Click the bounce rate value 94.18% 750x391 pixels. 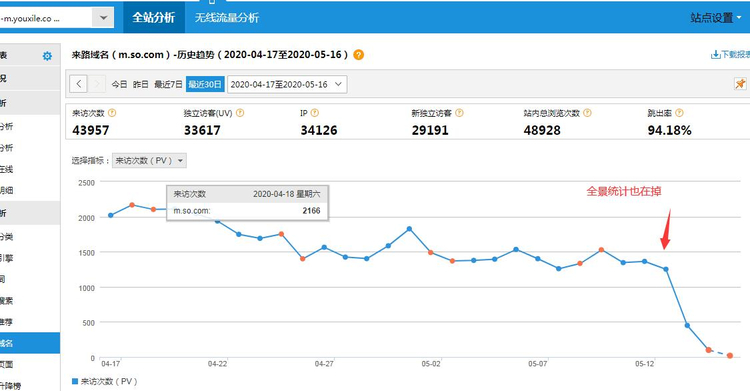669,130
